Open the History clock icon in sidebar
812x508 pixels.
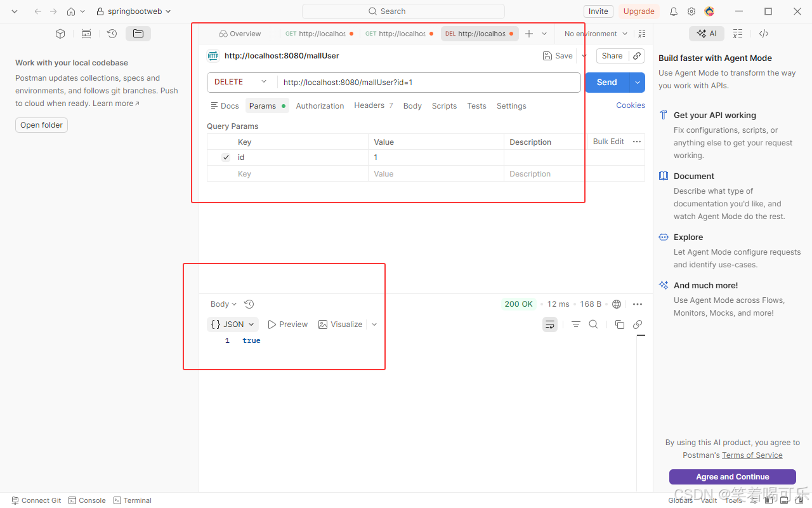point(112,34)
